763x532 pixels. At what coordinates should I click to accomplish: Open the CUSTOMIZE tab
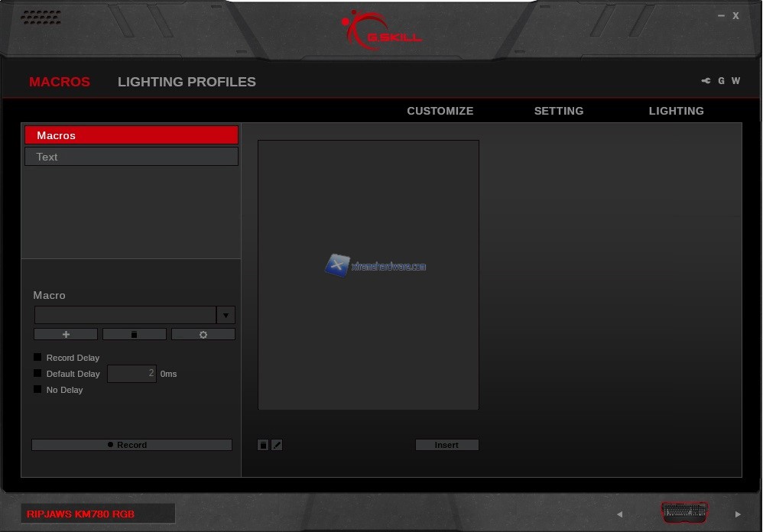[440, 111]
